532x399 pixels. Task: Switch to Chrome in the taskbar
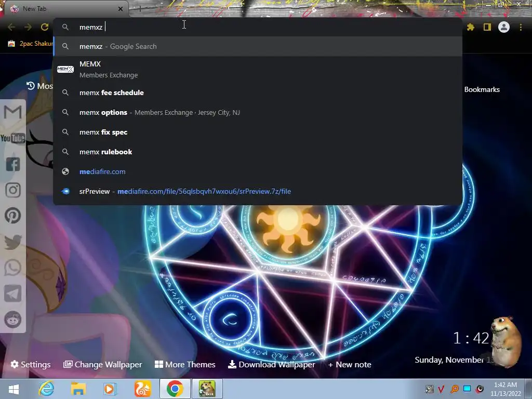pyautogui.click(x=175, y=389)
